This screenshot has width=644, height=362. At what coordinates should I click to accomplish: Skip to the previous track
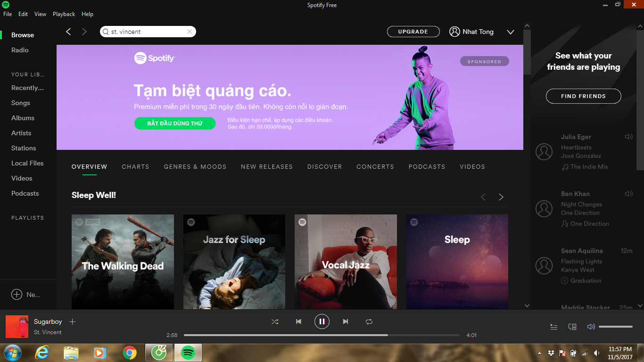[x=298, y=321]
